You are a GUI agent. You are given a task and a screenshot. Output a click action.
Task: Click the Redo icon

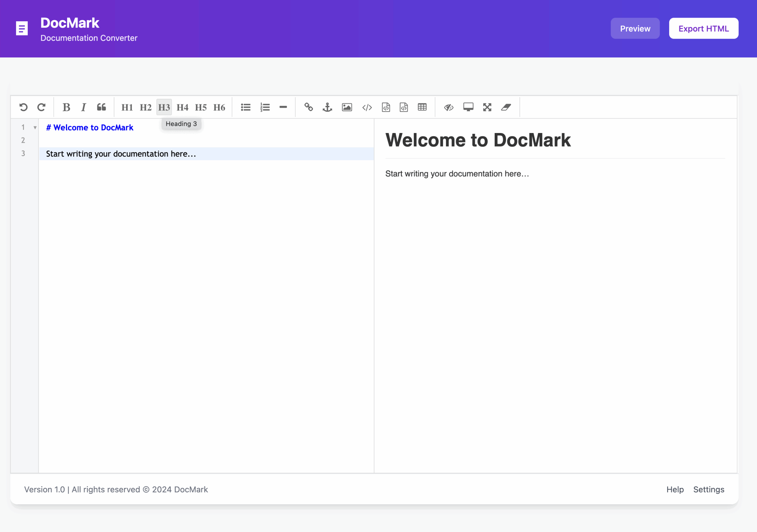[41, 107]
